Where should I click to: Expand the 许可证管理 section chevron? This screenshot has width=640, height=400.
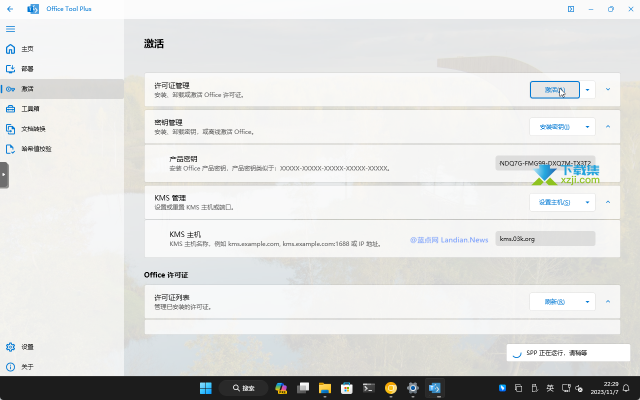pos(608,89)
